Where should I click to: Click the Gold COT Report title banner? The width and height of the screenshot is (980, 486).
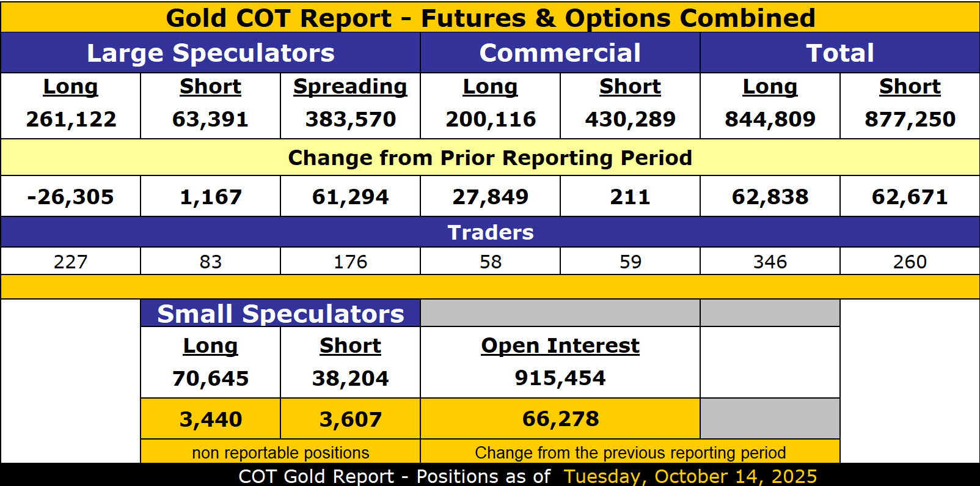click(490, 18)
